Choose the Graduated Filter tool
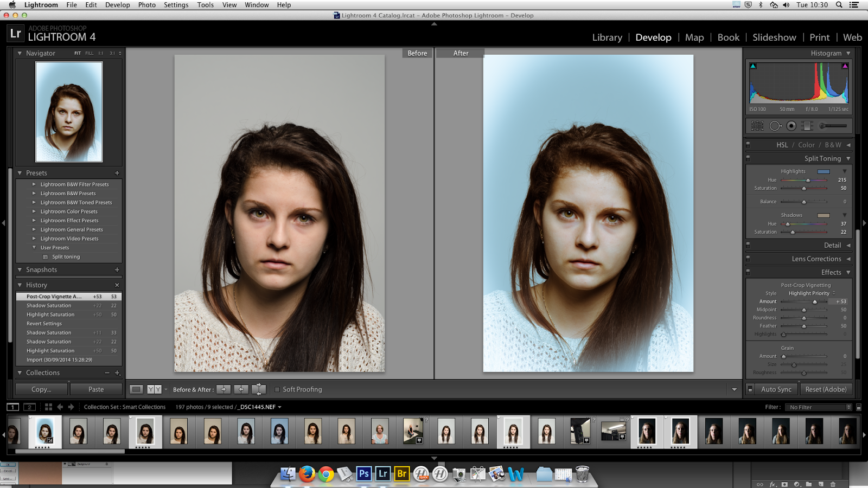Screen dimensions: 868x488 point(808,126)
